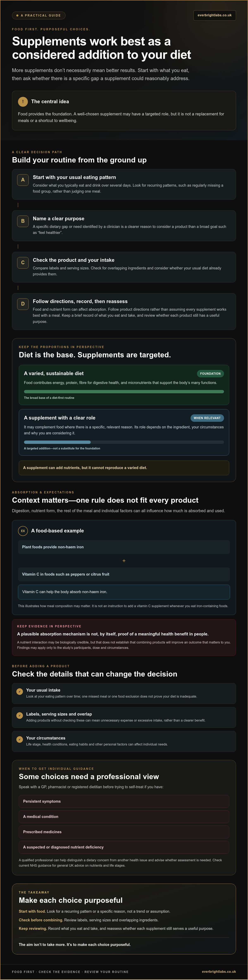Select the Prescribed medicines item
The image size is (248, 980).
tap(124, 832)
